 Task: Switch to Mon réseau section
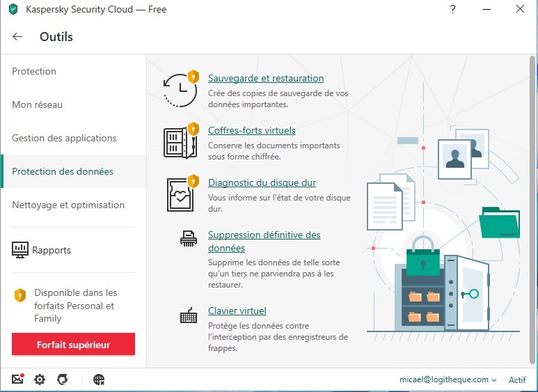[x=37, y=104]
